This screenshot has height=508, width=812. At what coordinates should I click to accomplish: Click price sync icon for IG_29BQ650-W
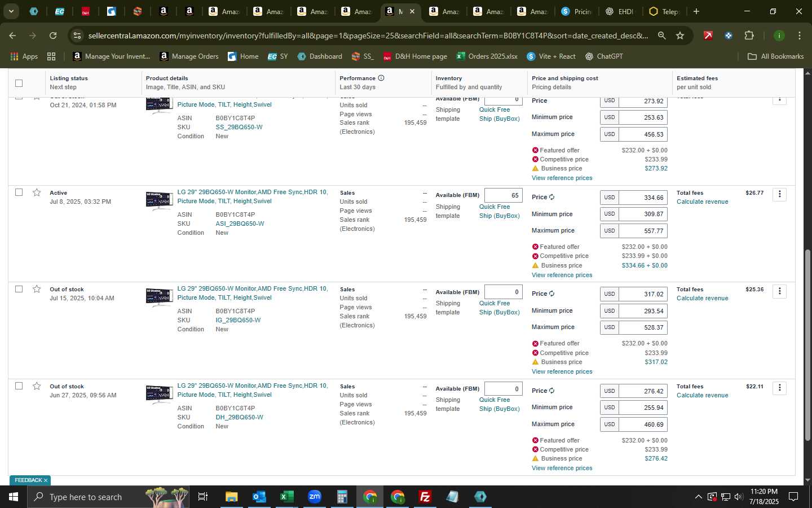(x=551, y=294)
